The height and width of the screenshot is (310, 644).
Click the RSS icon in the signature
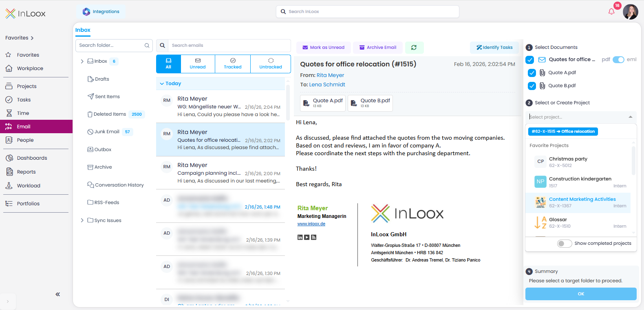314,237
